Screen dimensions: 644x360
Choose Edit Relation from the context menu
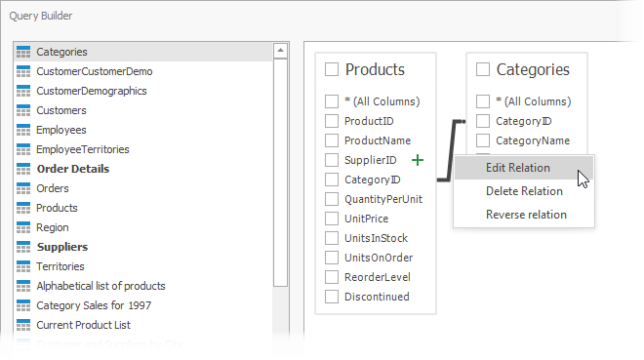(x=524, y=168)
